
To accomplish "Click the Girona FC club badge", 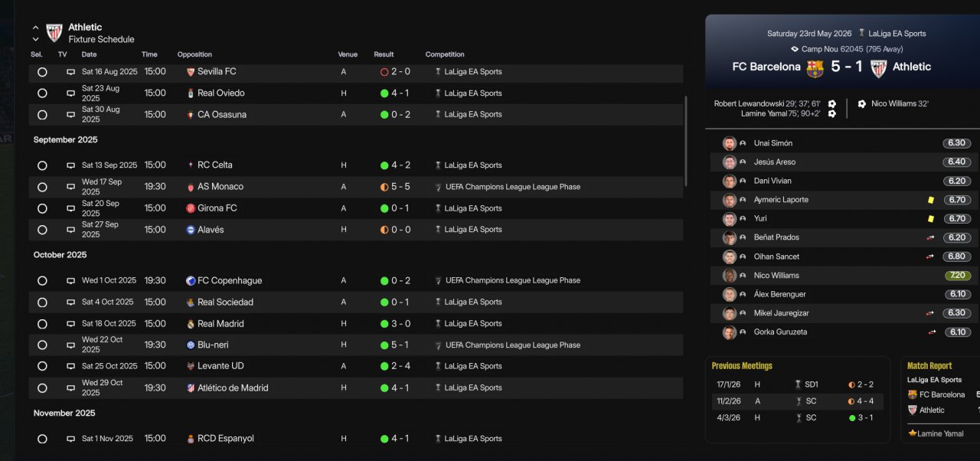I will tap(191, 208).
